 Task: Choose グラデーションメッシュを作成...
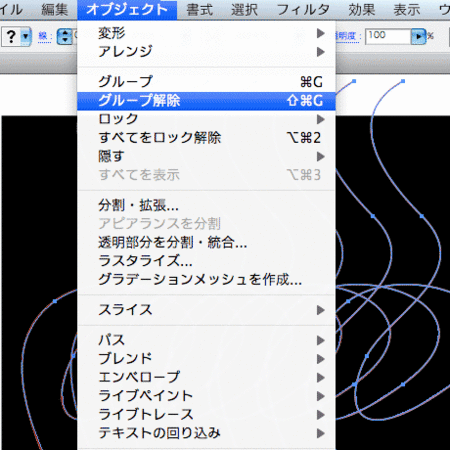pyautogui.click(x=206, y=280)
